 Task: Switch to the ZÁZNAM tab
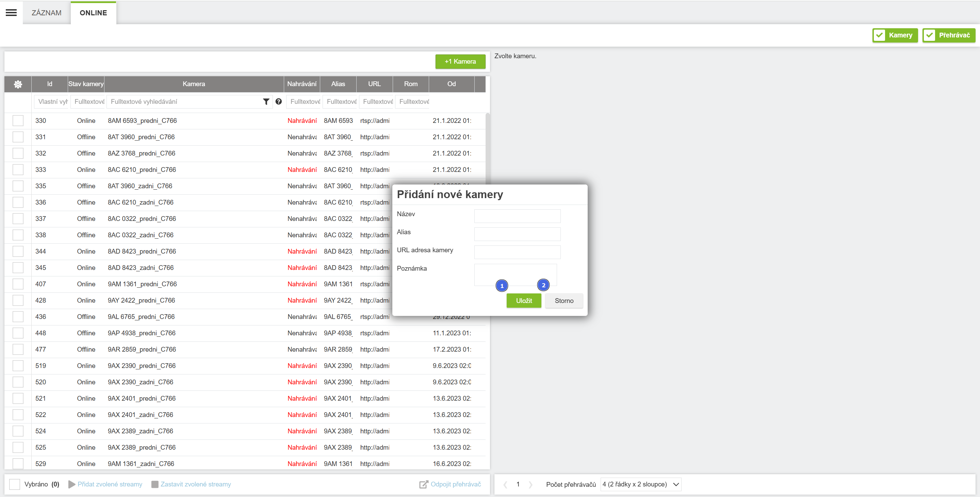coord(46,13)
